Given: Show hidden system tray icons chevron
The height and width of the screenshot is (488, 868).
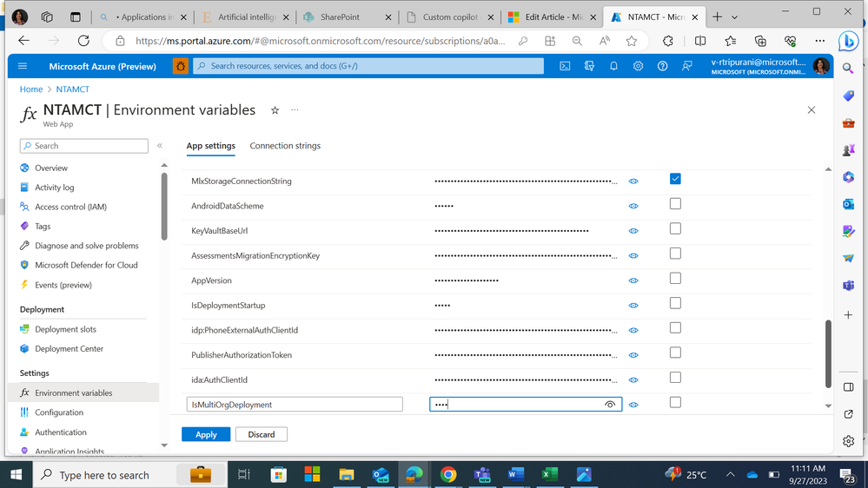Looking at the screenshot, I should pyautogui.click(x=730, y=474).
